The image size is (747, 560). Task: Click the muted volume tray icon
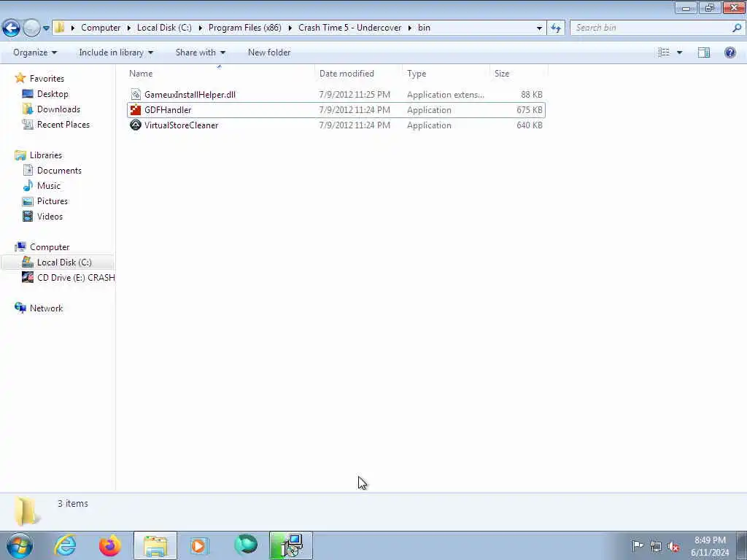click(x=673, y=547)
